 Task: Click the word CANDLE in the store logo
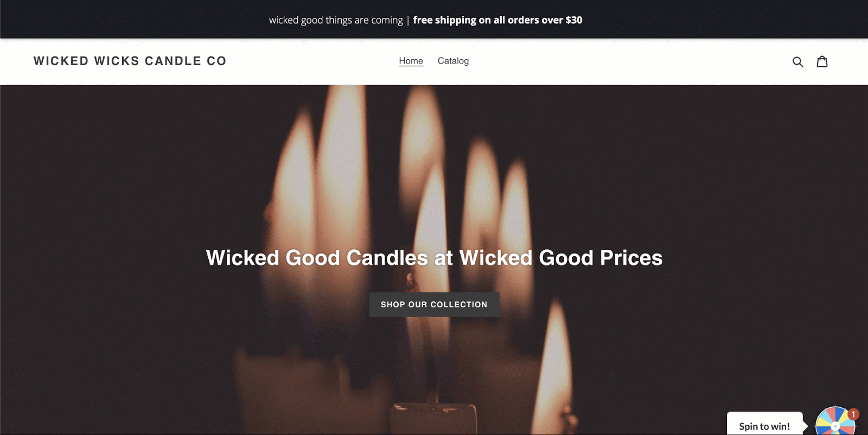[173, 61]
